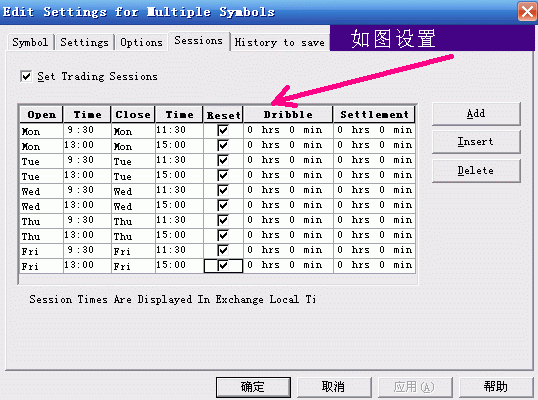Viewport: 538px width, 400px height.
Task: Close the Edit Settings dialog window
Action: coord(527,12)
